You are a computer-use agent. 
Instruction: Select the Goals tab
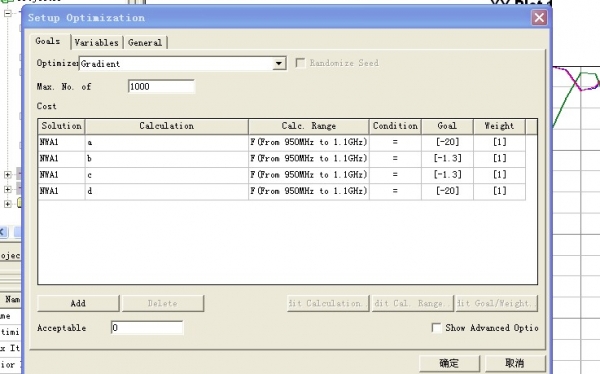[x=48, y=41]
